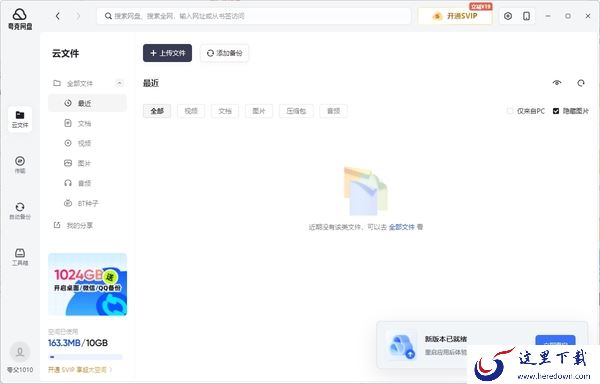Screen dimensions: 600x384
Task: Click the 添加备份 add backup button
Action: [225, 53]
